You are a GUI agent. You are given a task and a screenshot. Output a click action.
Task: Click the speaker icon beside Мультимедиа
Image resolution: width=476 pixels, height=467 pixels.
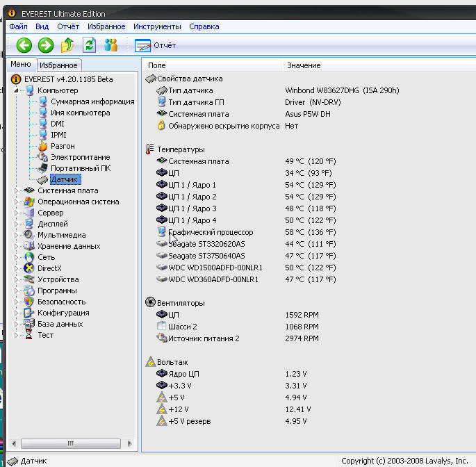29,235
